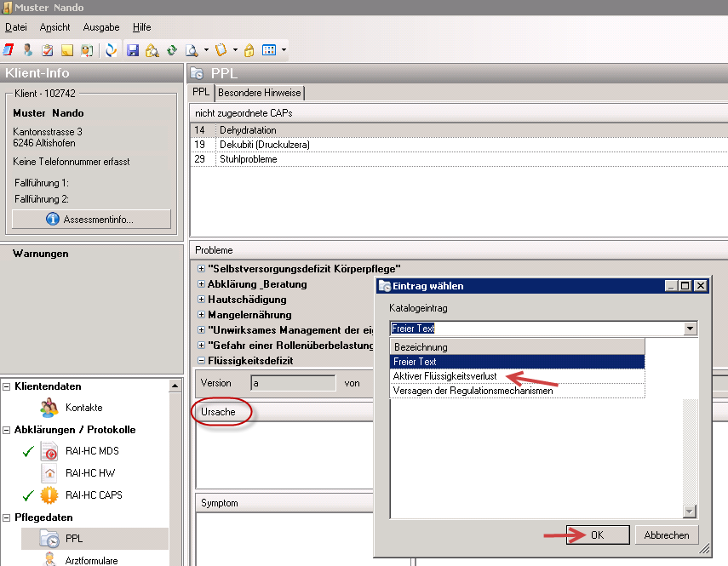Open RAI-HC HW entry in sidebar
Screen dimensions: 728x566
coord(89,473)
